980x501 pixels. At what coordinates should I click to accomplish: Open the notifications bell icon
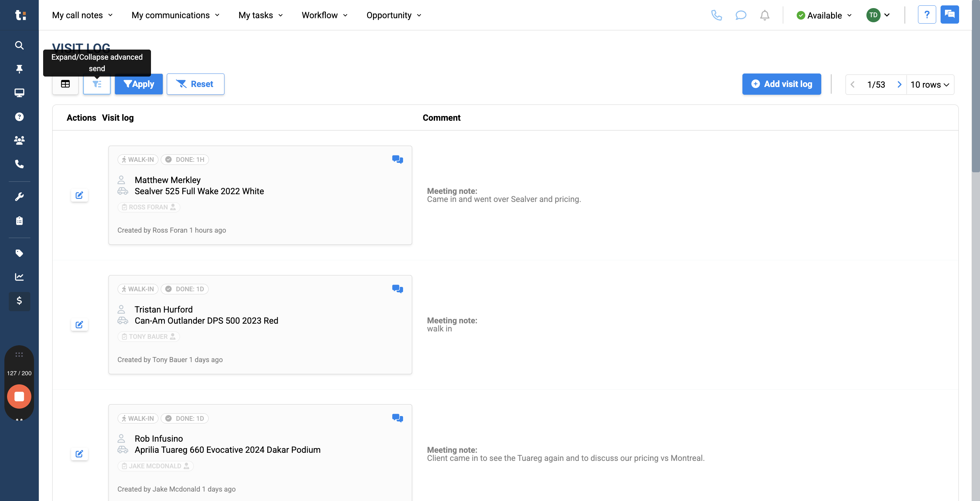(x=765, y=15)
